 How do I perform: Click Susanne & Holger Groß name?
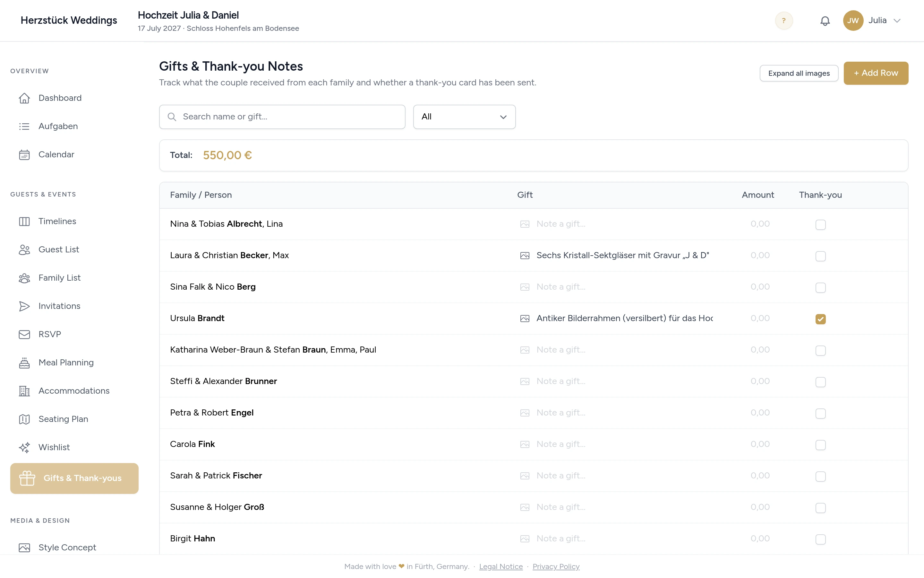(x=217, y=507)
